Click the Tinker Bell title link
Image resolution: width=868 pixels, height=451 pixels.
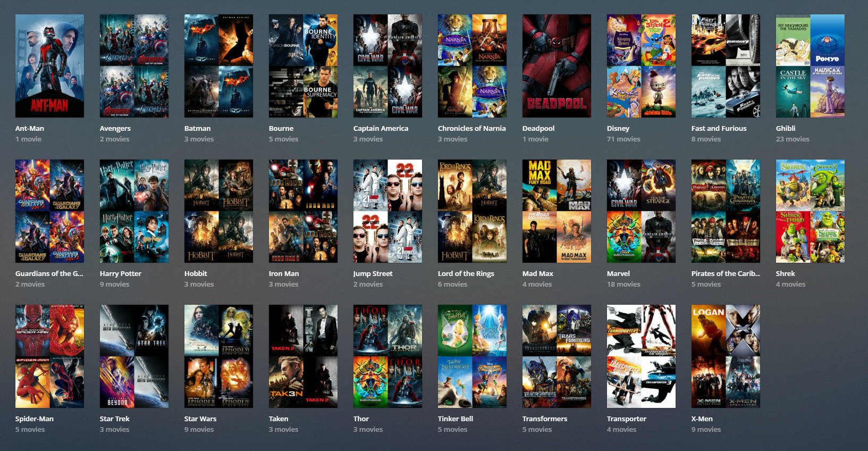pos(455,419)
